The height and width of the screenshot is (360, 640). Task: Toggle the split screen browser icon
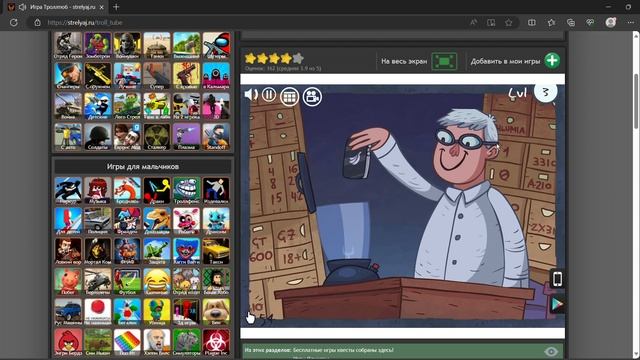(531, 22)
